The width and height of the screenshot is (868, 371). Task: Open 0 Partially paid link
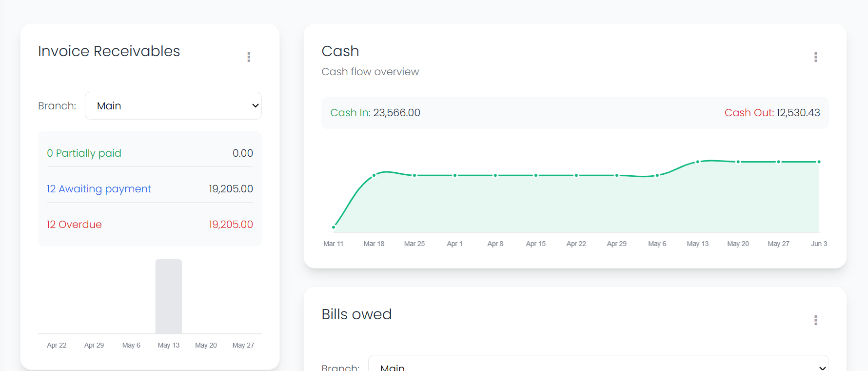pyautogui.click(x=84, y=153)
